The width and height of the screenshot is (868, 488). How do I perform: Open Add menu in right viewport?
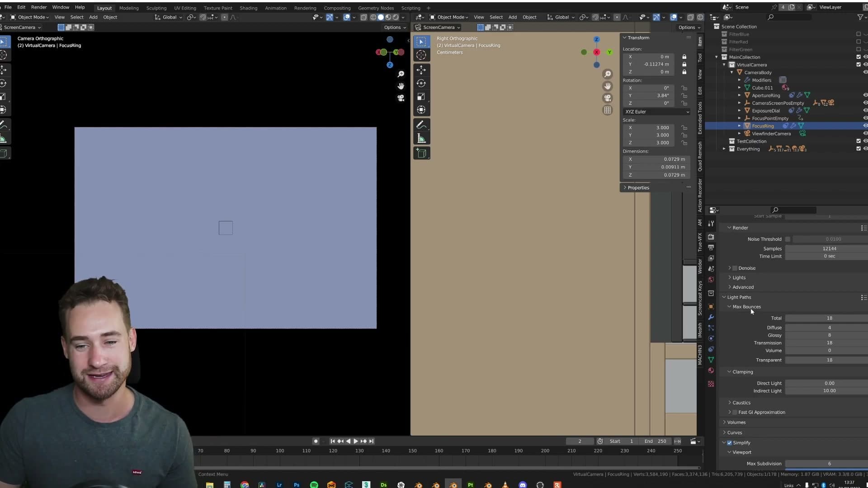pyautogui.click(x=512, y=17)
